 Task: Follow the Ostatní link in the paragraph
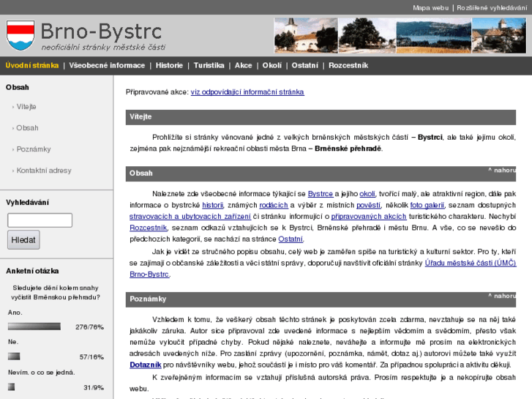pyautogui.click(x=291, y=239)
